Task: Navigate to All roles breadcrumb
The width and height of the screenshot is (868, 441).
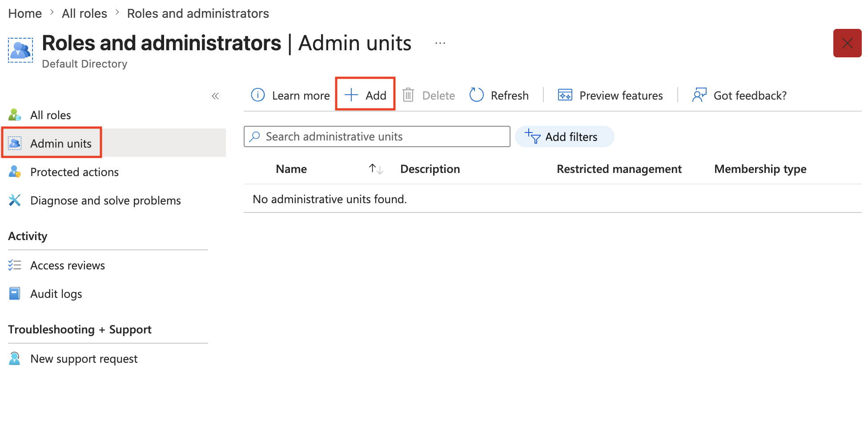Action: click(x=84, y=13)
